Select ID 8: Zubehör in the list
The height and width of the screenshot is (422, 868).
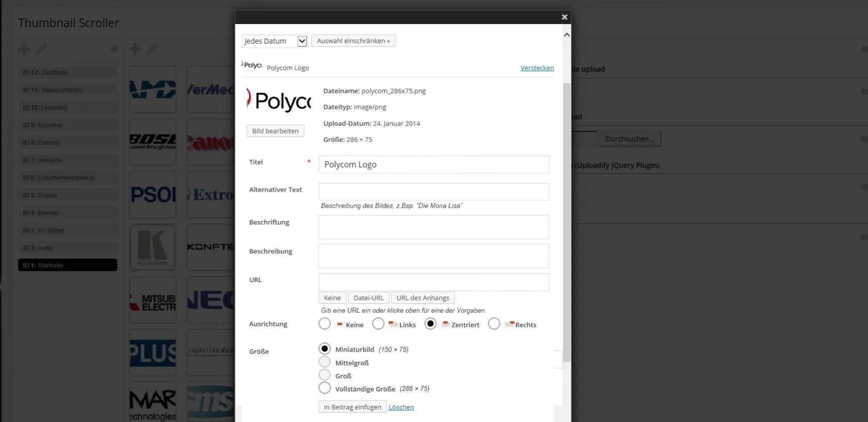[x=68, y=143]
